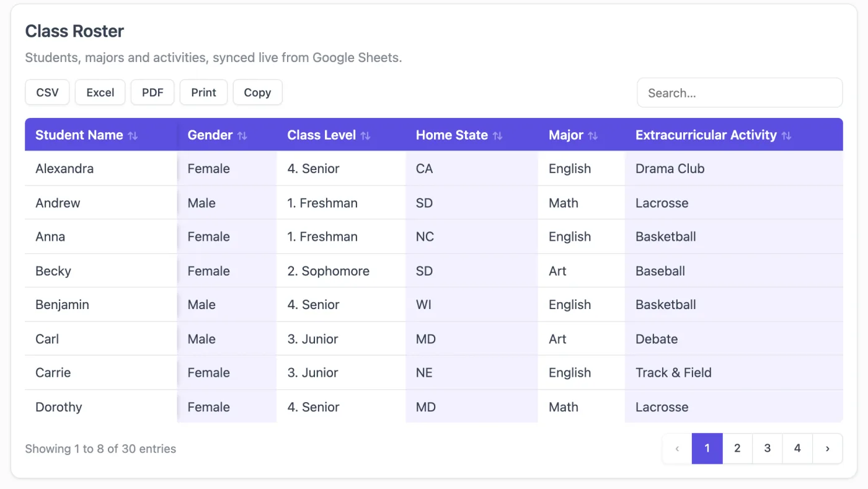Toggle Class Level sort arrows
This screenshot has width=868, height=489.
click(x=366, y=135)
